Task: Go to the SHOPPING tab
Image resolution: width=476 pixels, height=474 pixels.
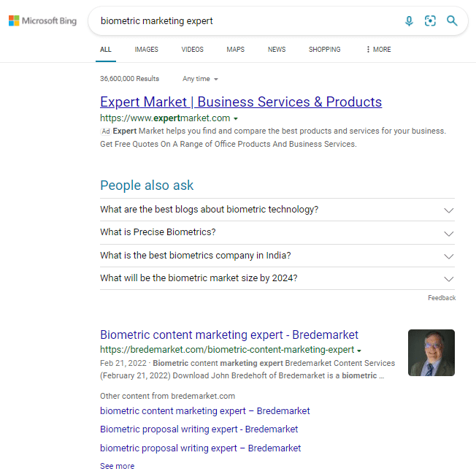Action: pos(324,50)
